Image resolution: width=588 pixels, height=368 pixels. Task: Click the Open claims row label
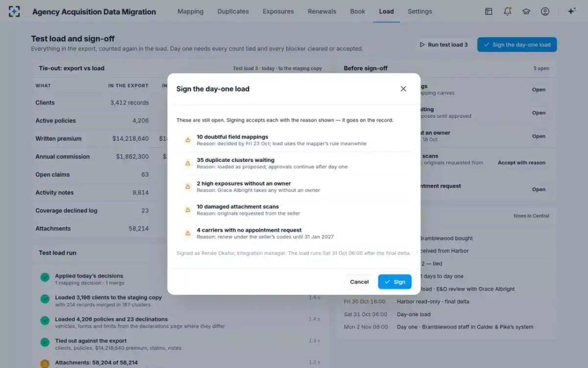point(52,175)
